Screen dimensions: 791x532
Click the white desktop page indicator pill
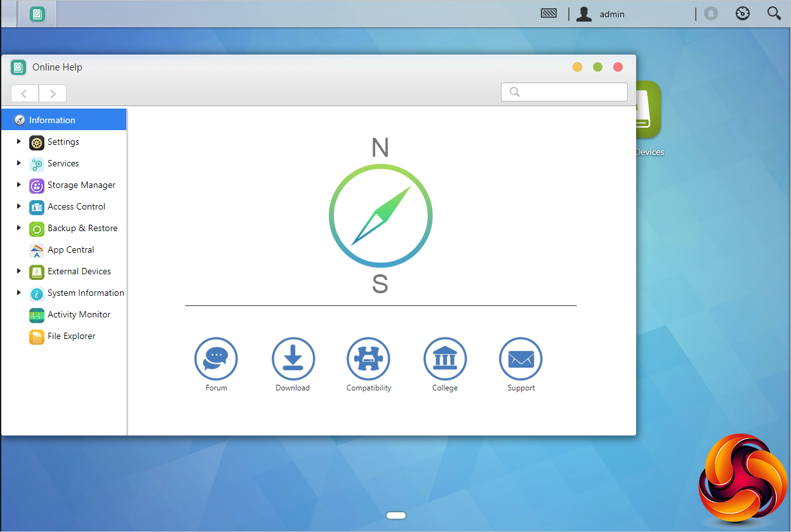point(396,515)
